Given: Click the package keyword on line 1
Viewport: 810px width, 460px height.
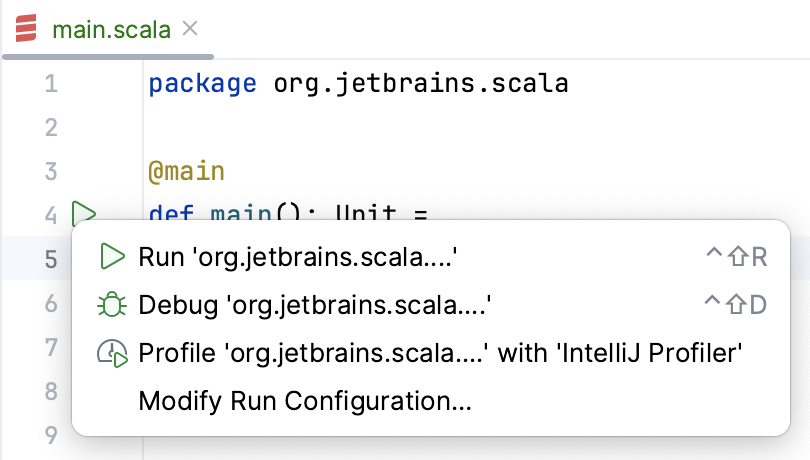Looking at the screenshot, I should [202, 84].
